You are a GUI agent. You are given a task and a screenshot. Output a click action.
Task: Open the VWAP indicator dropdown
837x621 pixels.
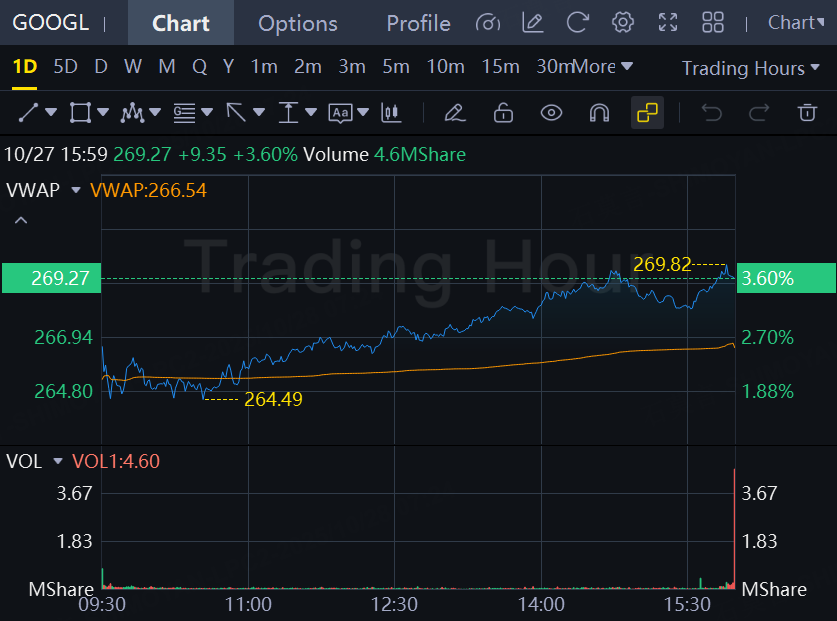pos(75,190)
